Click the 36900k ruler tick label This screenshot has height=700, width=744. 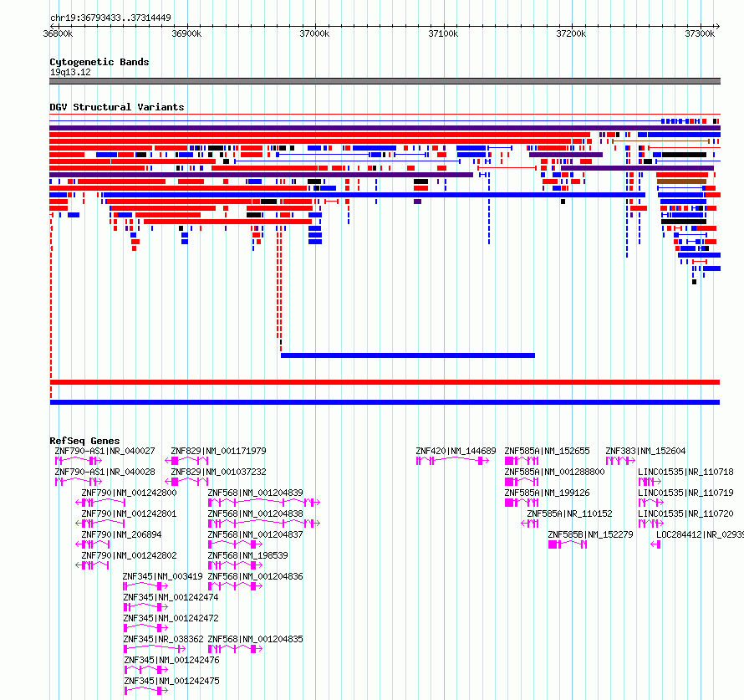tap(186, 33)
